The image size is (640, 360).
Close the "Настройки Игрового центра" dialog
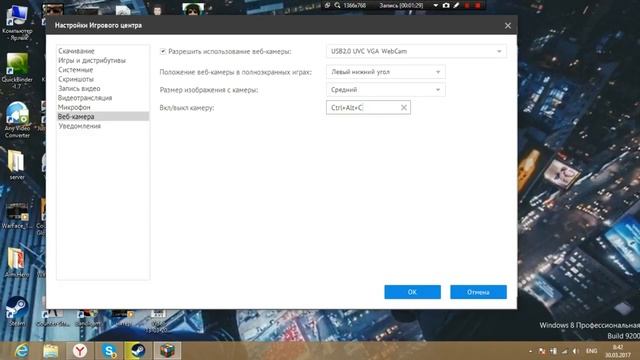[508, 26]
